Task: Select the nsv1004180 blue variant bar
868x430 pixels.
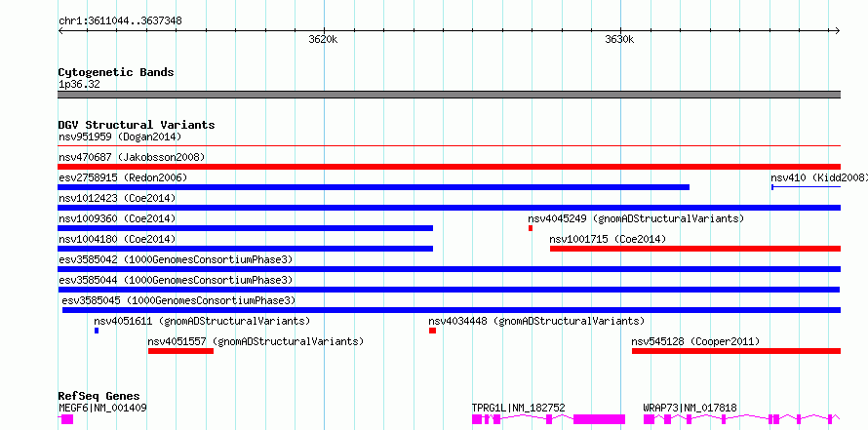Action: tap(245, 249)
